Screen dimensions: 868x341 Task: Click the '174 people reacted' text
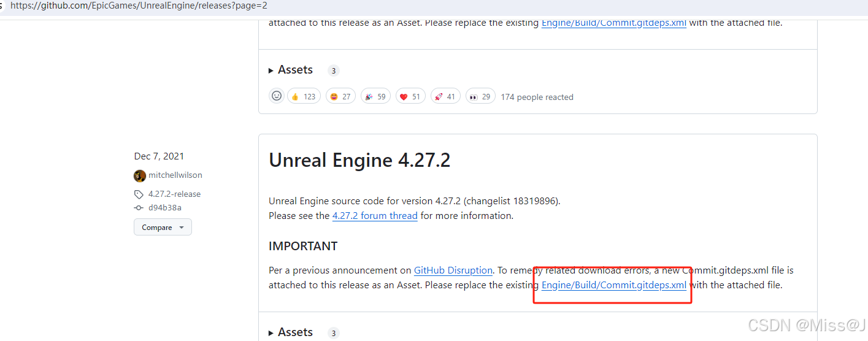point(537,97)
